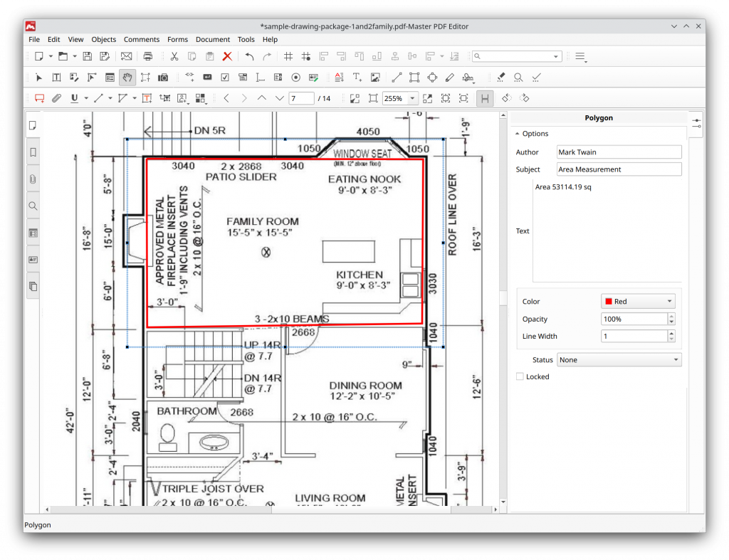The image size is (729, 560).
Task: Open the print dialog via printer icon
Action: [147, 56]
